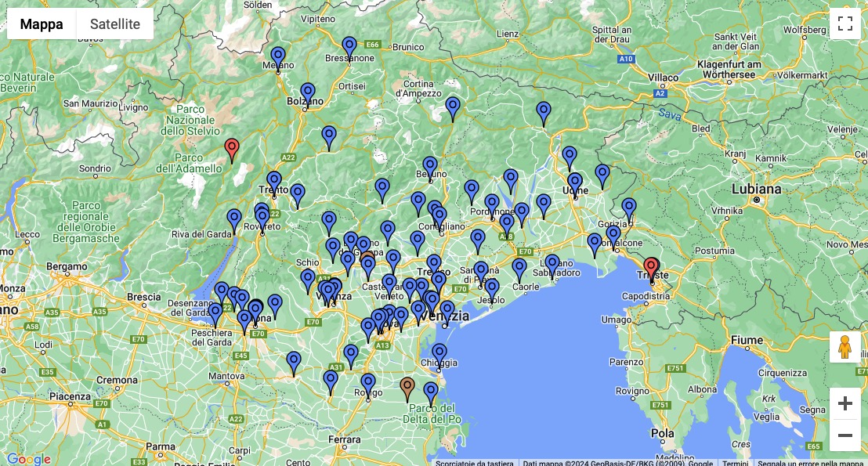This screenshot has height=466, width=868.
Task: Open Scorciatoie da tastiera shortcuts
Action: click(476, 462)
